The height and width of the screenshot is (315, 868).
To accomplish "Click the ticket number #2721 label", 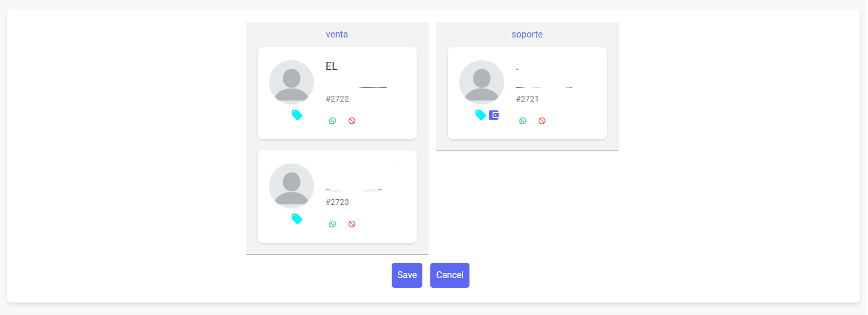I will 527,99.
